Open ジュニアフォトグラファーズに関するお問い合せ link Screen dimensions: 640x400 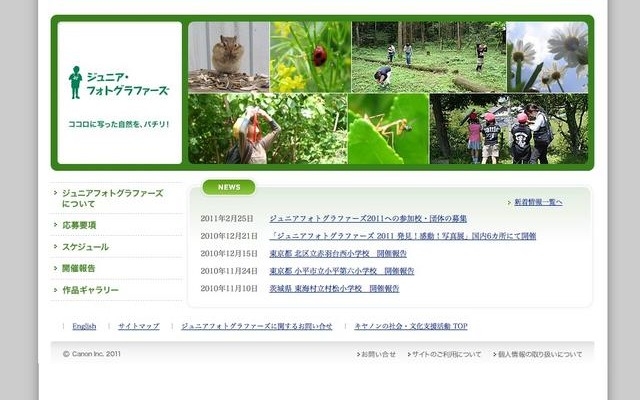click(257, 326)
